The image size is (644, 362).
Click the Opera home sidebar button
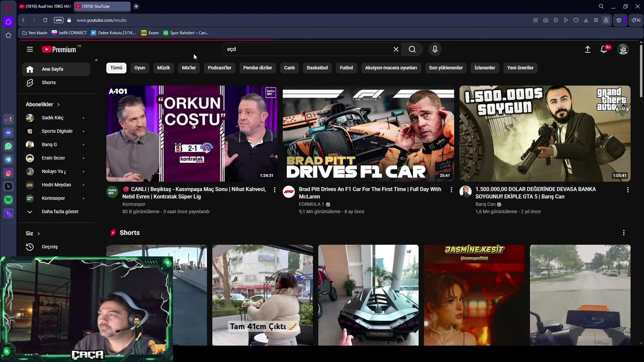tap(8, 22)
